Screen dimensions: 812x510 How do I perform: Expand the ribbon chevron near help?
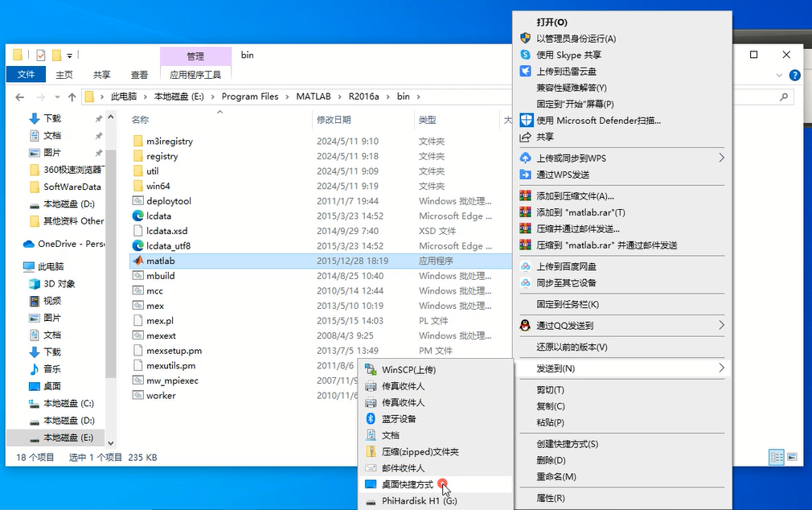point(779,76)
